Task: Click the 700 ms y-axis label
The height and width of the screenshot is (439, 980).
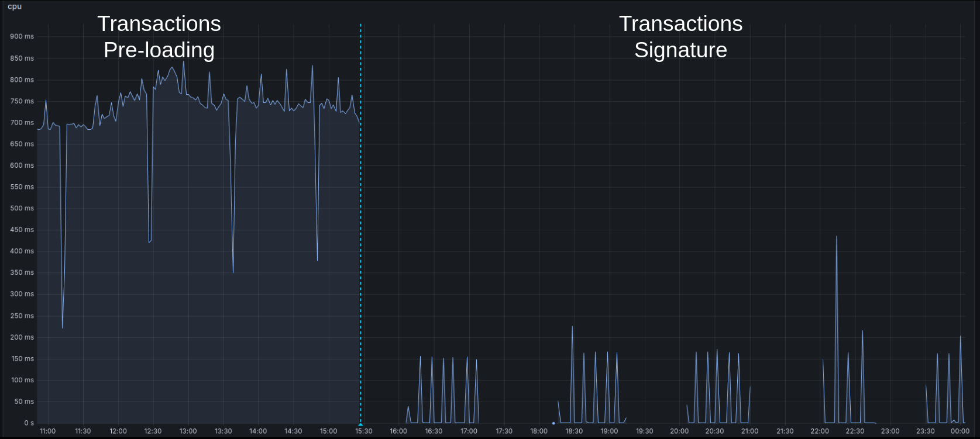Action: (22, 123)
